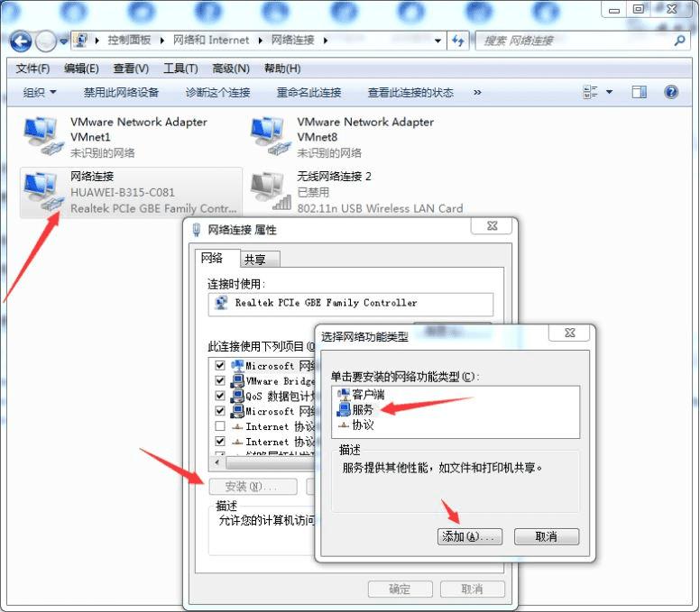Switch to the 共享 tab in properties

(260, 260)
